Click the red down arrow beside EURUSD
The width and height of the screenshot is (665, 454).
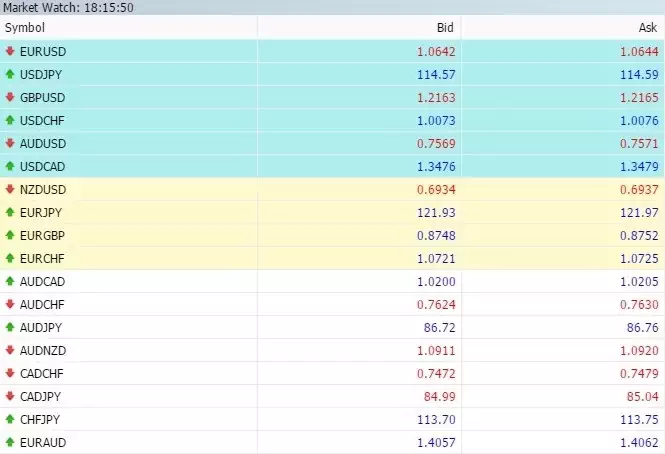pos(10,51)
